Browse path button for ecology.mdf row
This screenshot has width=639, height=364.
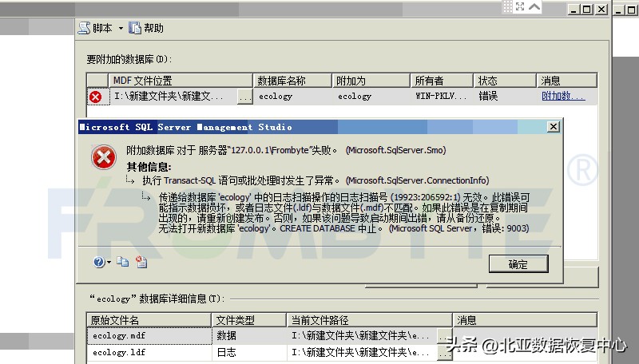tap(444, 336)
